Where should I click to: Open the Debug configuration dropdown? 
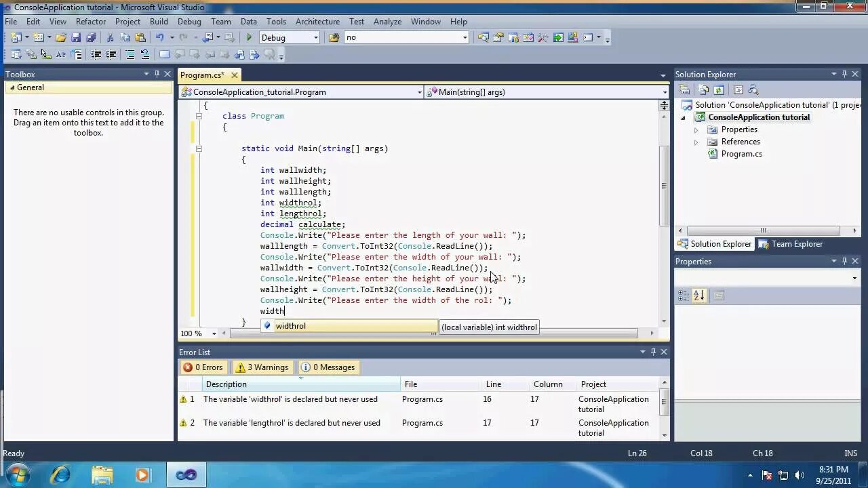[x=316, y=37]
